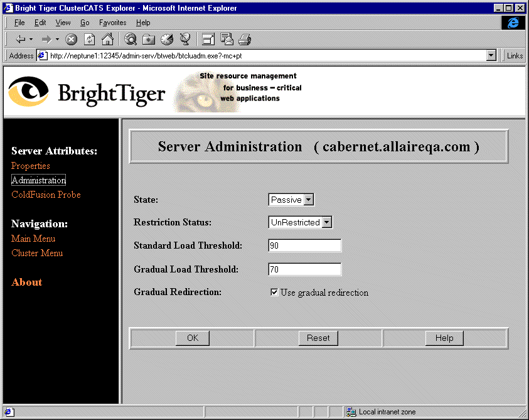
Task: Go to Home page icon
Action: [107, 39]
